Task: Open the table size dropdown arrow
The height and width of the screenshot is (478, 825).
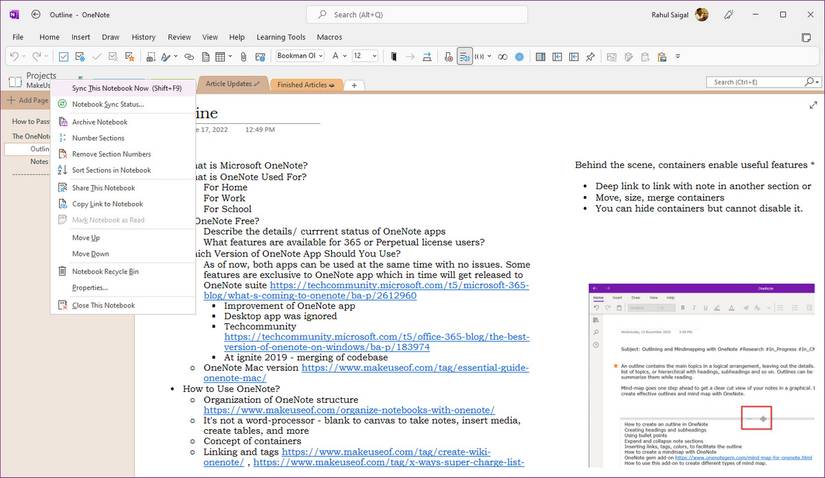Action: [230, 56]
